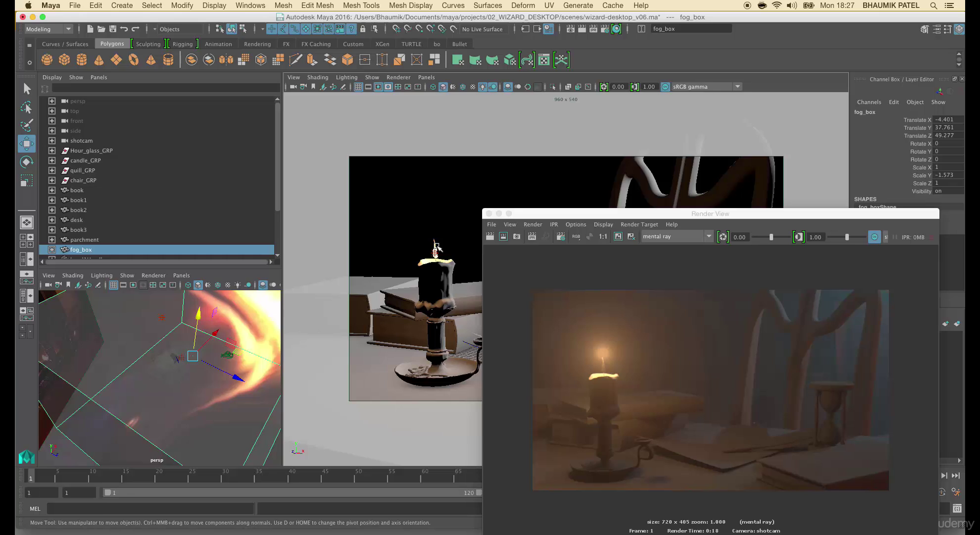Open Render Target menu in Render View
Image resolution: width=980 pixels, height=535 pixels.
pos(639,224)
